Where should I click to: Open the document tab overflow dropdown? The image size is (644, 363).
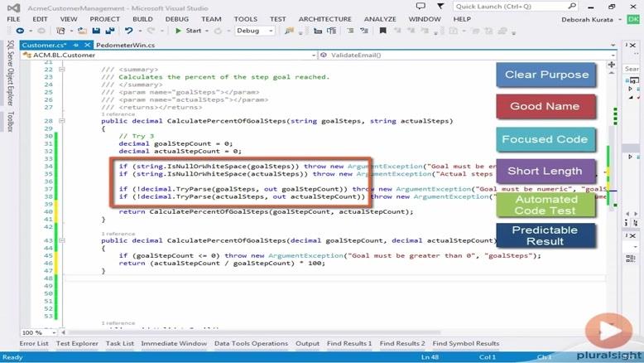tap(613, 46)
